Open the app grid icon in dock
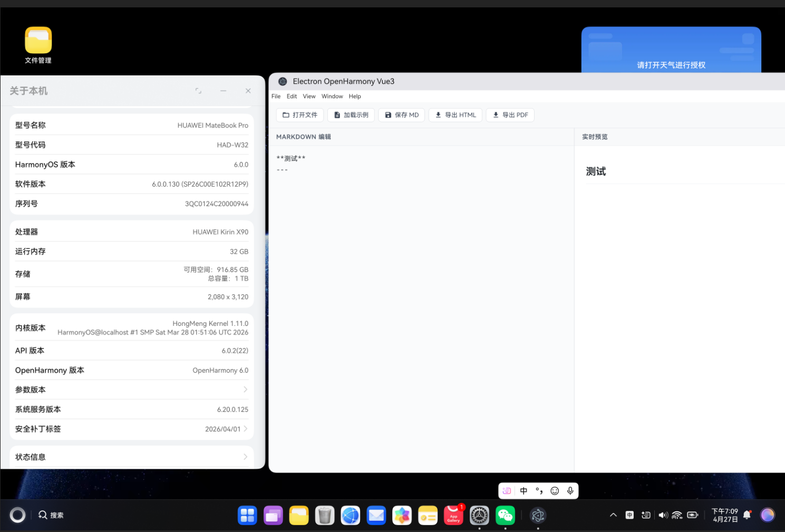785x532 pixels. pos(247,516)
